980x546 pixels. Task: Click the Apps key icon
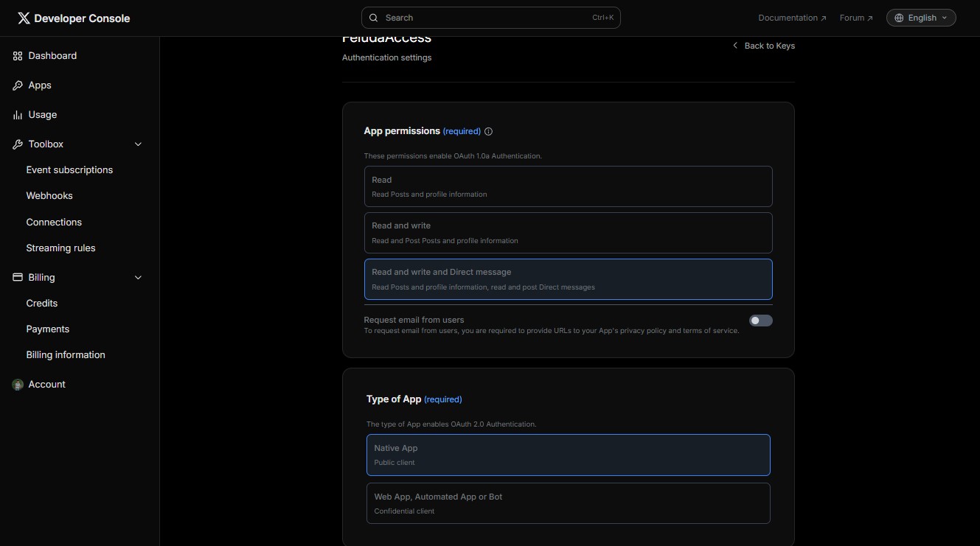[18, 85]
